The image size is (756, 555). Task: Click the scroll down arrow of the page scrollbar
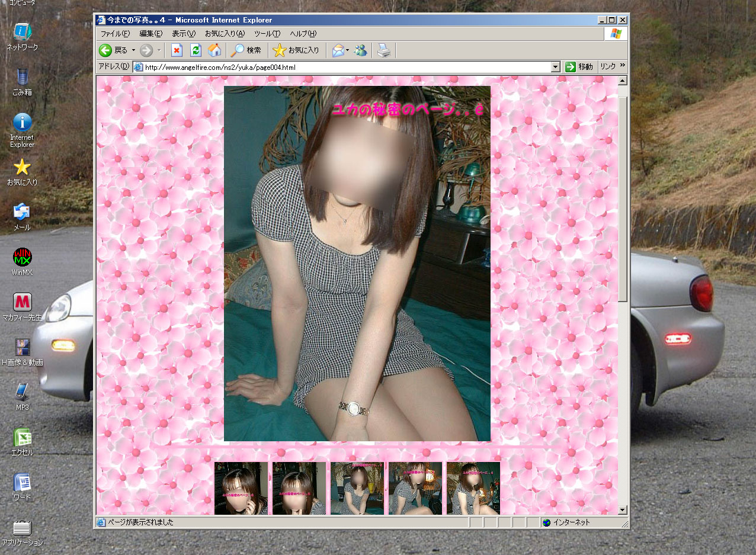[x=623, y=510]
